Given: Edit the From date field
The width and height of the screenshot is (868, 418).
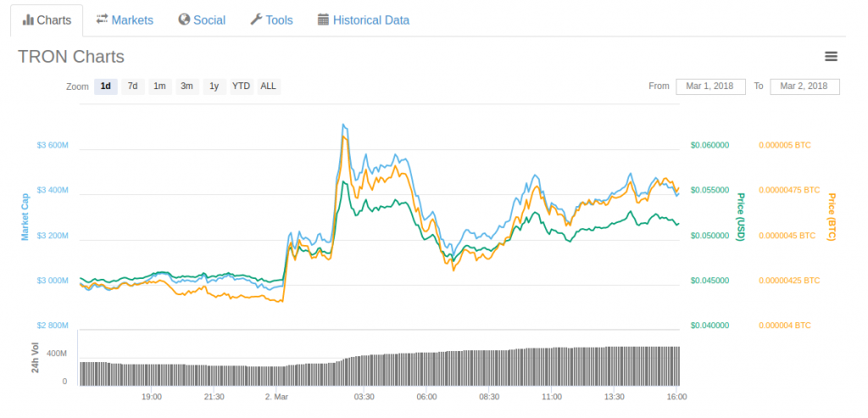Looking at the screenshot, I should 710,86.
